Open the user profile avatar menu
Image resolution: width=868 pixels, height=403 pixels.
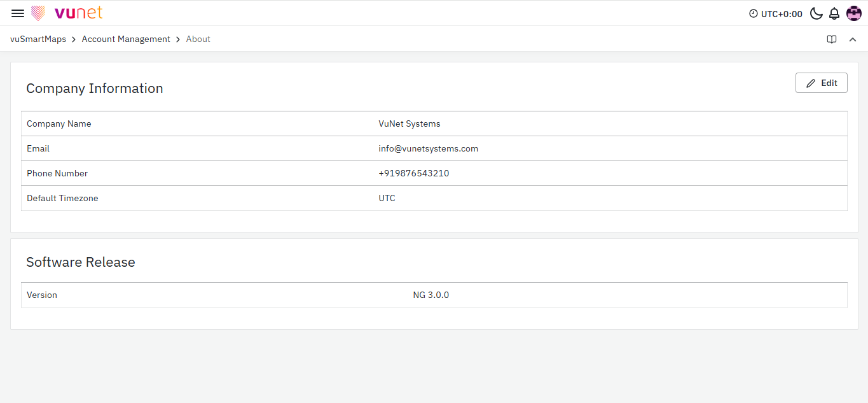click(853, 13)
